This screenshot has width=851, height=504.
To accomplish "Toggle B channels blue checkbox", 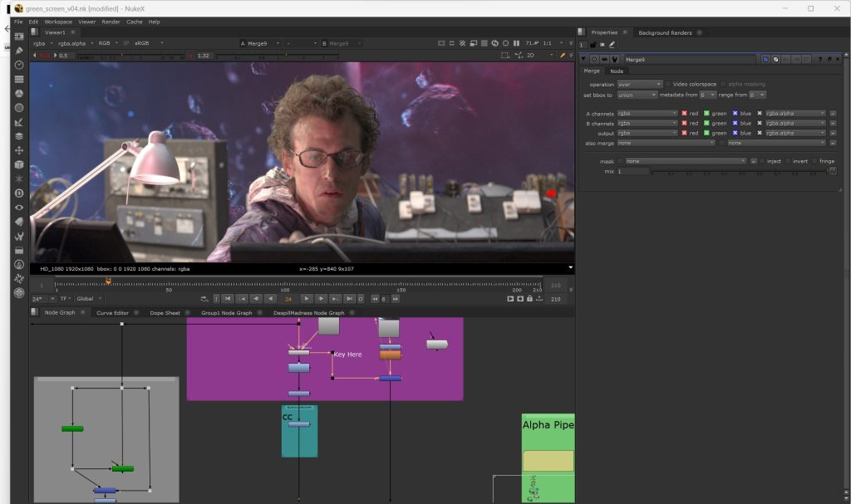I will 735,123.
